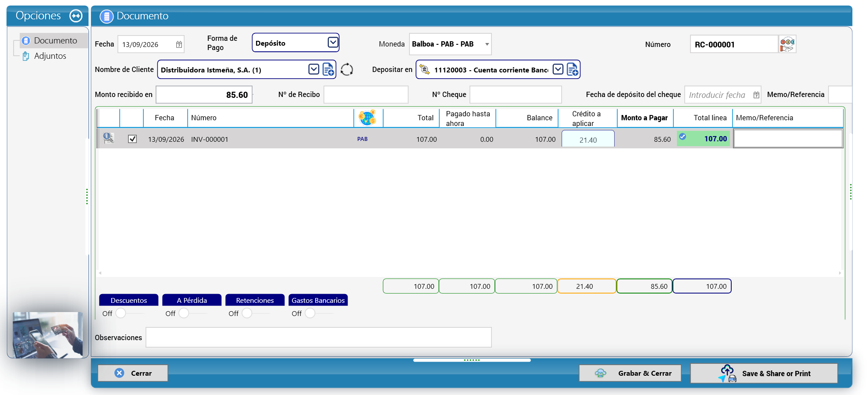868x395 pixels.
Task: Expand the Moneda currency dropdown arrow
Action: coord(487,44)
